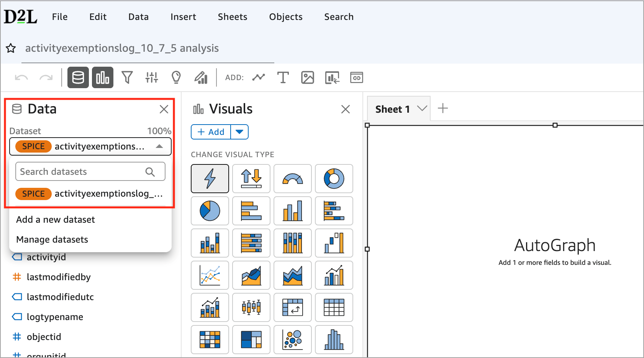The height and width of the screenshot is (358, 644).
Task: Open the Insert menu
Action: 183,16
